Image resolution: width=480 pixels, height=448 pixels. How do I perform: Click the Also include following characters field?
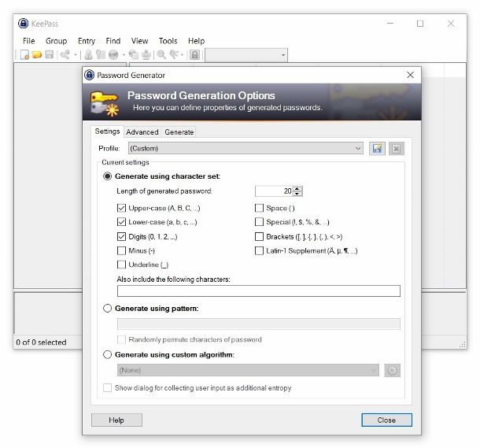(x=259, y=291)
